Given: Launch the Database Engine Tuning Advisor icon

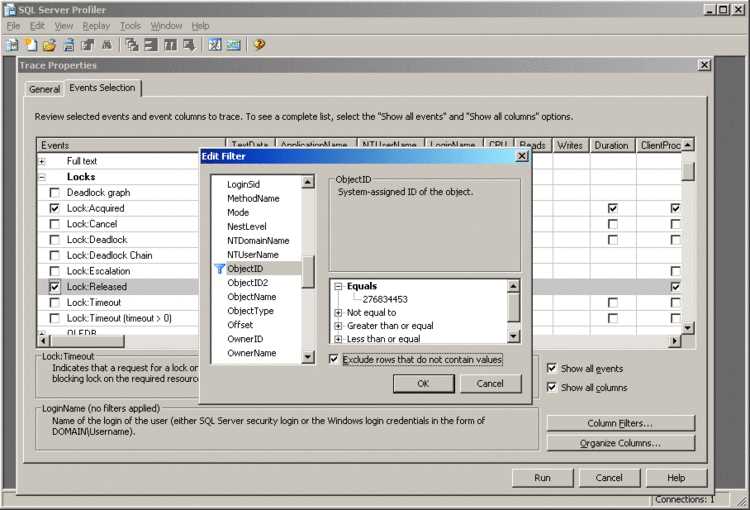Looking at the screenshot, I should click(x=215, y=45).
